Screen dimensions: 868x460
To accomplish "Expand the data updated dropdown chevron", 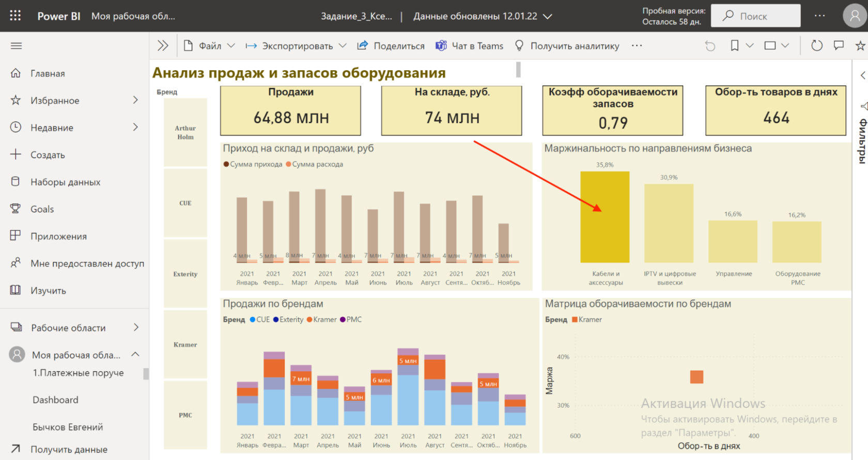I will (548, 17).
